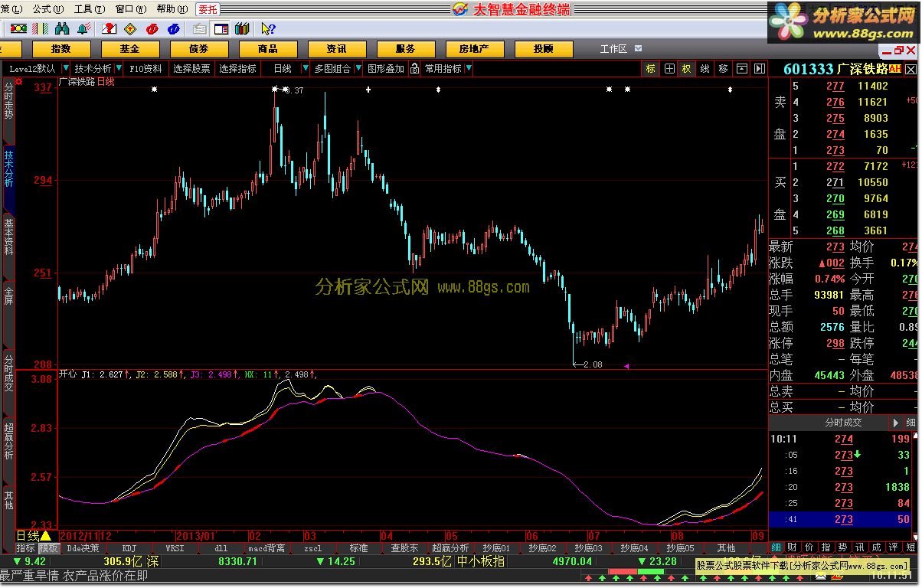Click the 中小板指 index label
The width and height of the screenshot is (922, 588).
point(481,561)
